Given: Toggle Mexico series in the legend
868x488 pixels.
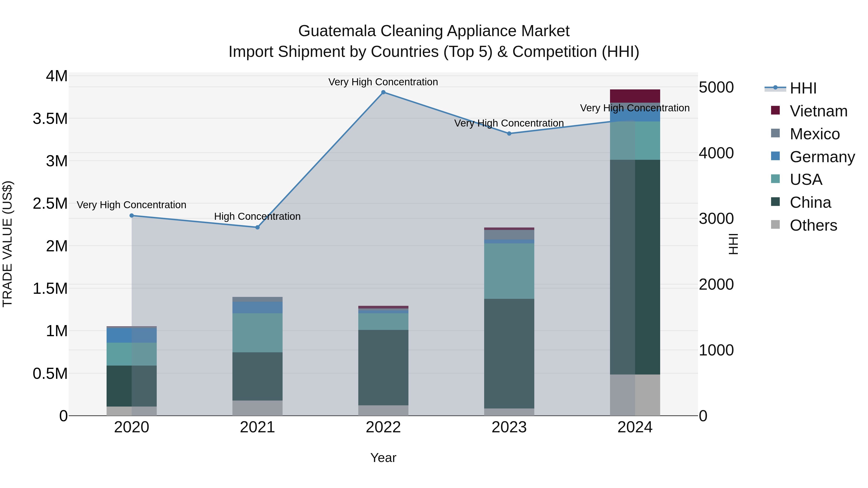Looking at the screenshot, I should (x=805, y=134).
